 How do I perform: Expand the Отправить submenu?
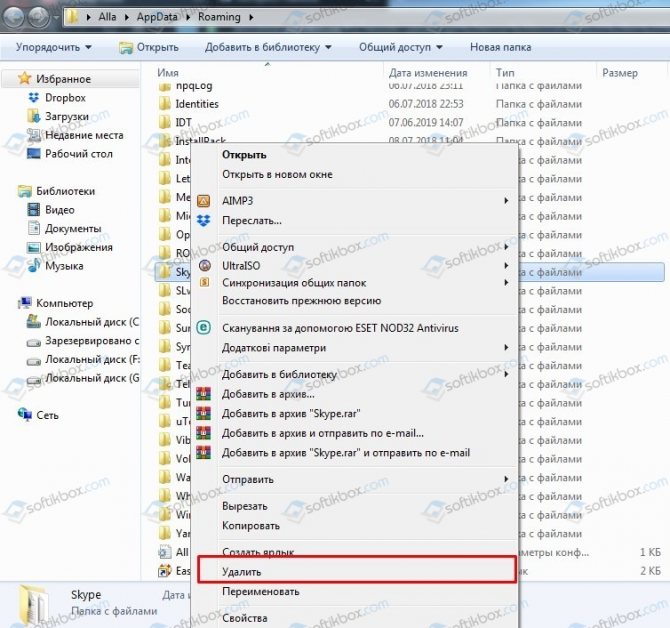coord(506,479)
